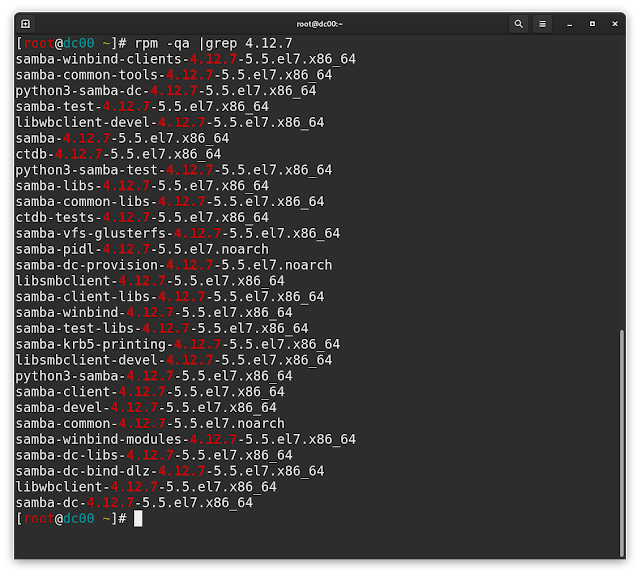The width and height of the screenshot is (640, 575).
Task: Click the python3-samba-dc package line
Action: pos(165,91)
